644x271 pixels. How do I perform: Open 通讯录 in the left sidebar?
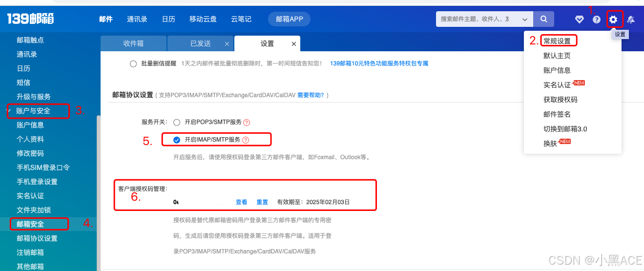coord(27,54)
